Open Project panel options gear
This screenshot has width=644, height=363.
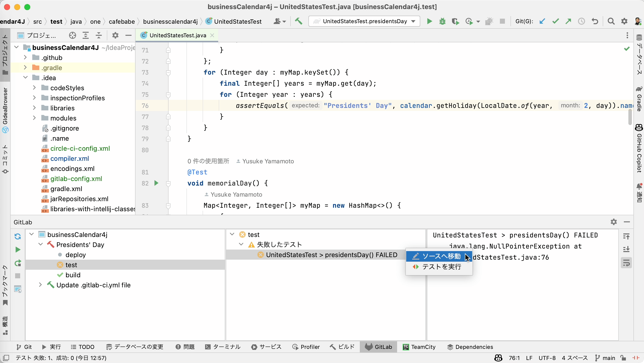[x=115, y=36]
